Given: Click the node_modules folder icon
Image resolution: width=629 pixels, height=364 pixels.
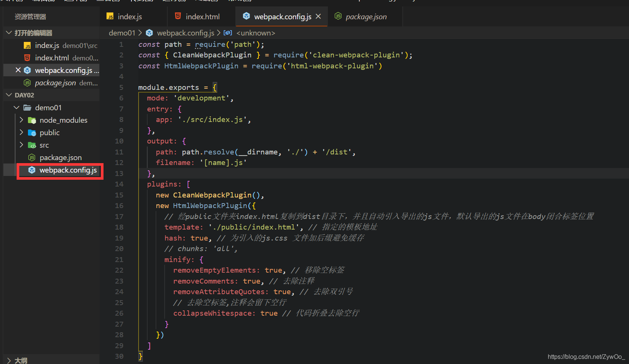Looking at the screenshot, I should (32, 120).
